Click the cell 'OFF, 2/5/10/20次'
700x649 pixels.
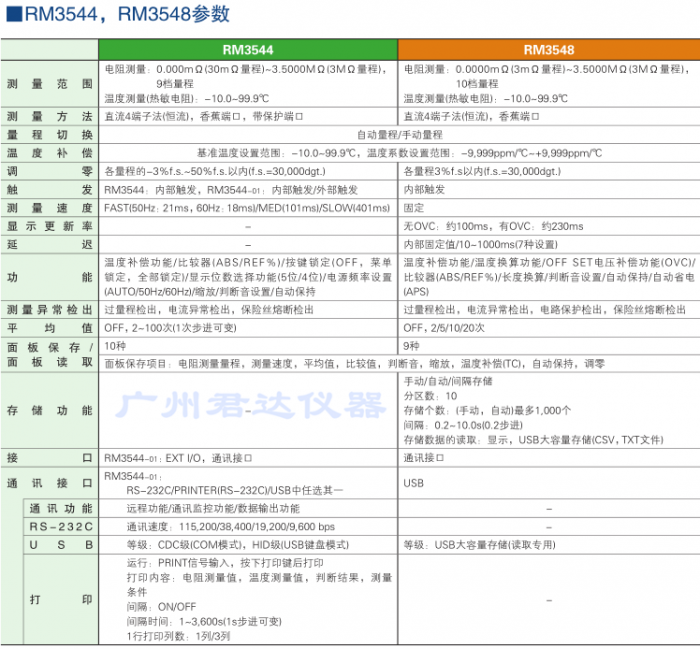pyautogui.click(x=444, y=328)
